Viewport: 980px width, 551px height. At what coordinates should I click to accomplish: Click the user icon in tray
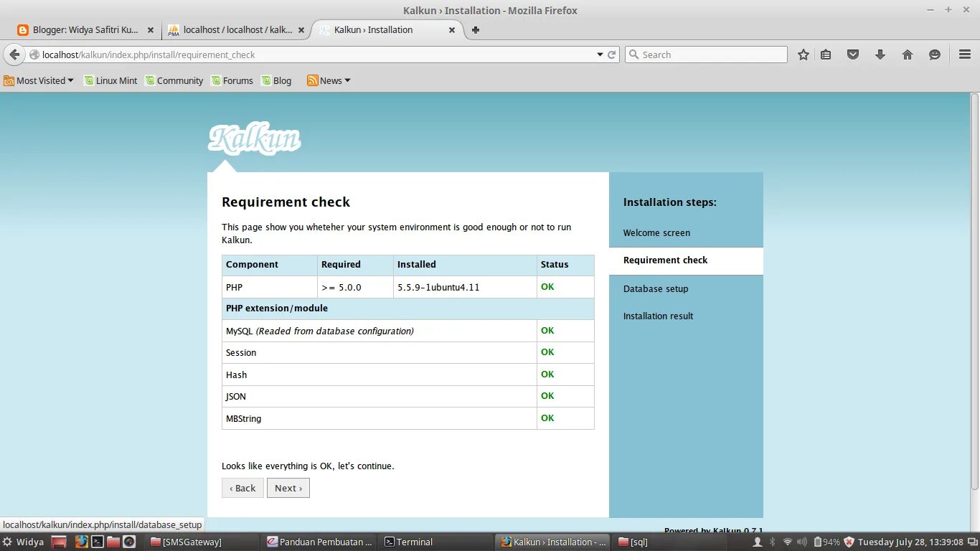coord(757,542)
